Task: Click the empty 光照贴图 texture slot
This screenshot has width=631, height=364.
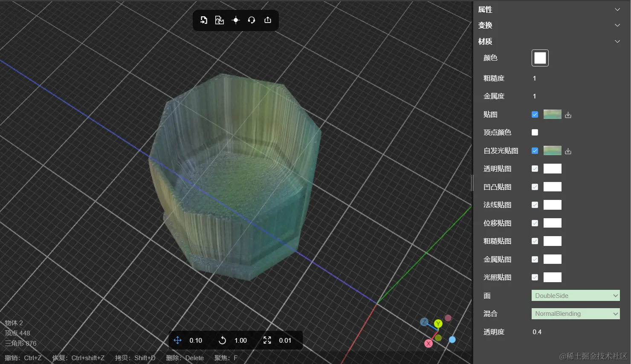Action: click(x=553, y=277)
